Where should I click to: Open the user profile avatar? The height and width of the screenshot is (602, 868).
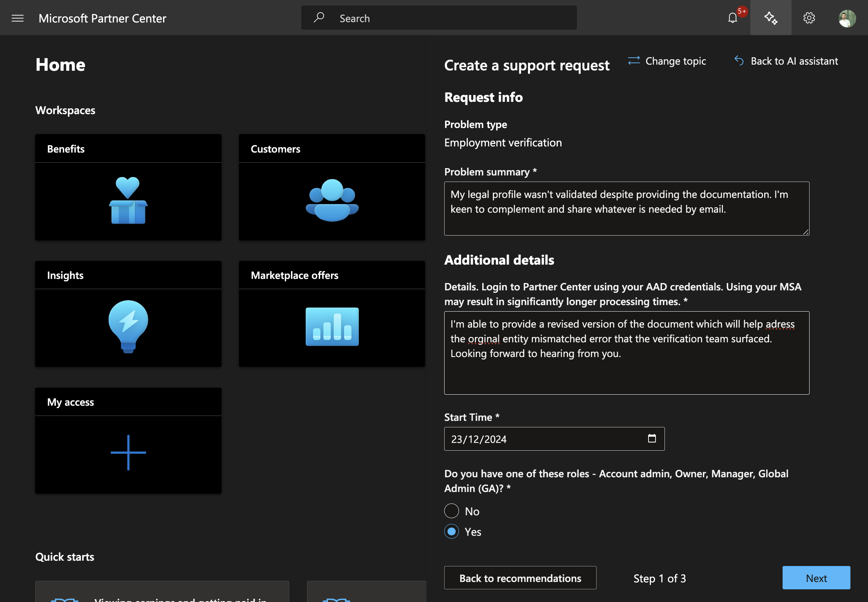coord(847,18)
